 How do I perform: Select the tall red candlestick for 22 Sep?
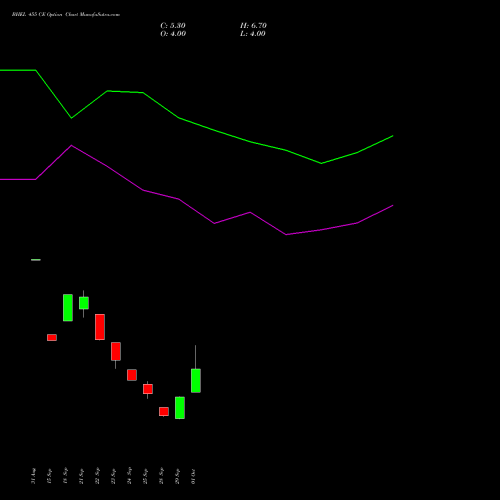click(x=100, y=327)
